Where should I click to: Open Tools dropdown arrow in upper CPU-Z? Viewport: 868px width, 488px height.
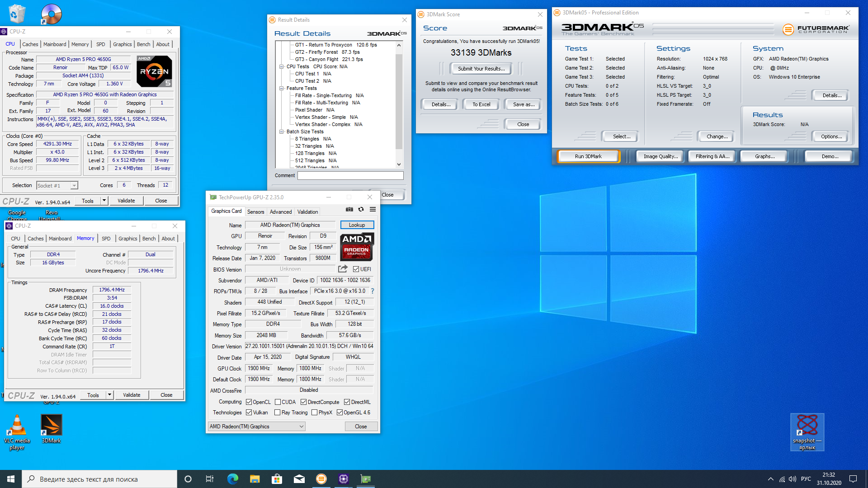[104, 201]
